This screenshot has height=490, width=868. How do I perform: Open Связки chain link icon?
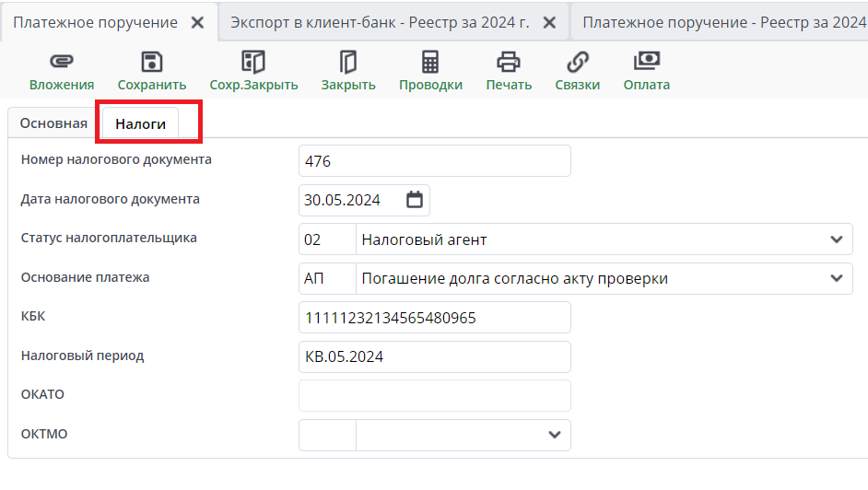(578, 62)
